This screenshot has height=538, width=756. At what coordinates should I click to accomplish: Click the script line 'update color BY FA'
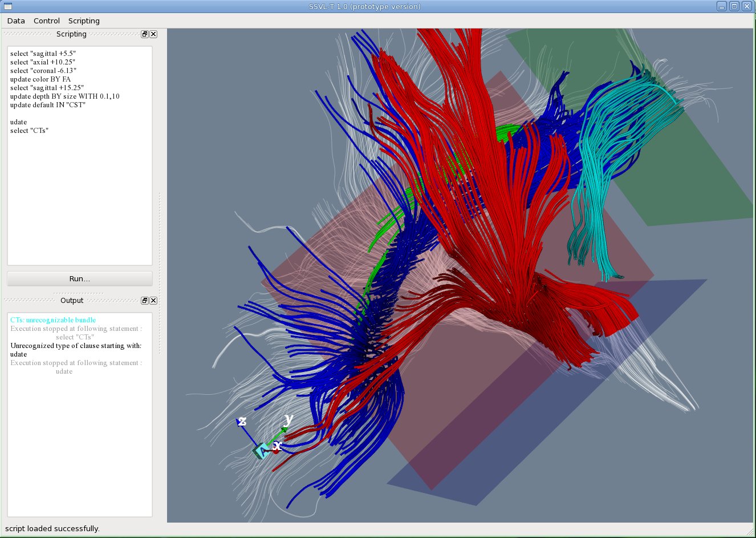40,79
